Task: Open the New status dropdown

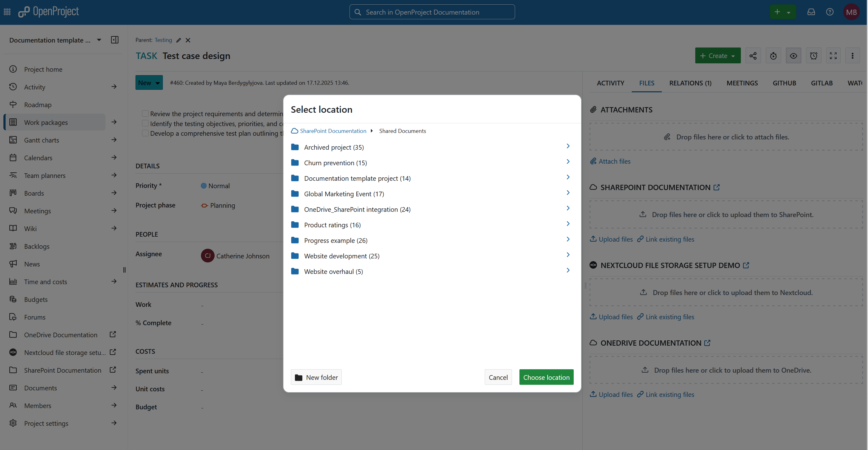Action: point(149,83)
